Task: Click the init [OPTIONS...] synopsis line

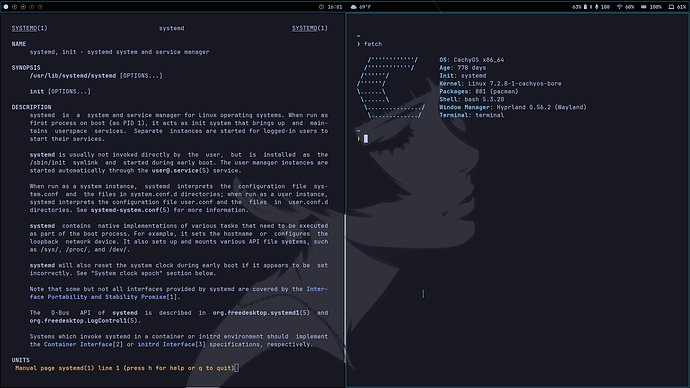Action: click(60, 92)
